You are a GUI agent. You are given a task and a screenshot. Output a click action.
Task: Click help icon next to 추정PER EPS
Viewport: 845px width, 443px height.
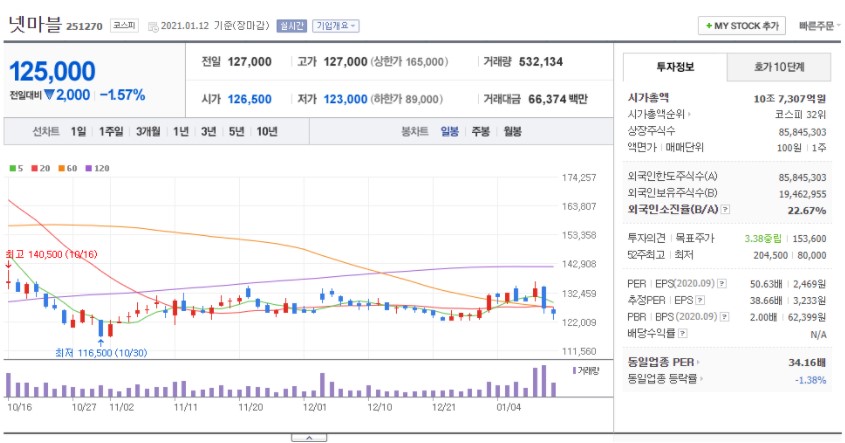(700, 300)
